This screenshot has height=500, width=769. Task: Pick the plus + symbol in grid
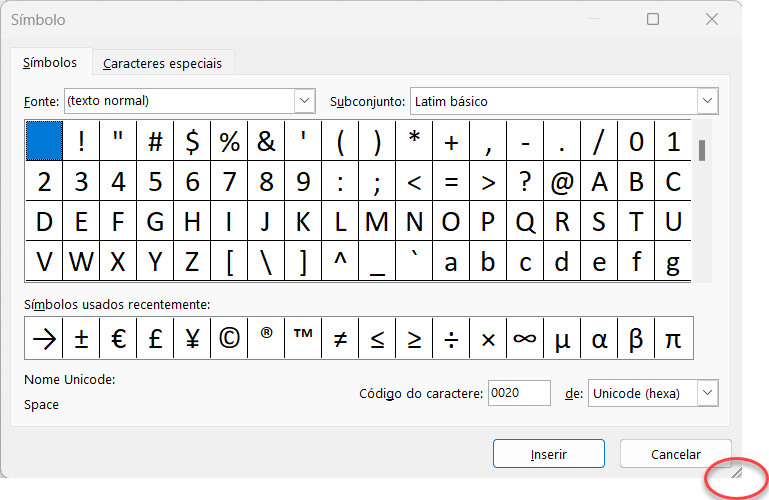click(x=451, y=141)
